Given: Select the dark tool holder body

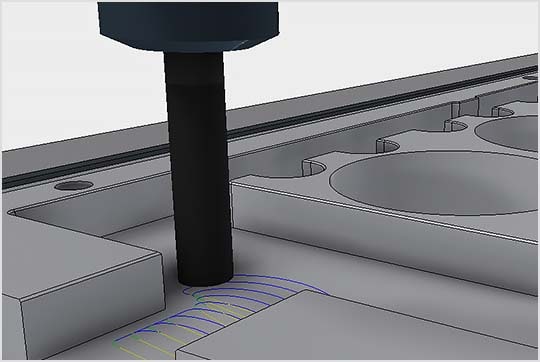Looking at the screenshot, I should [189, 24].
